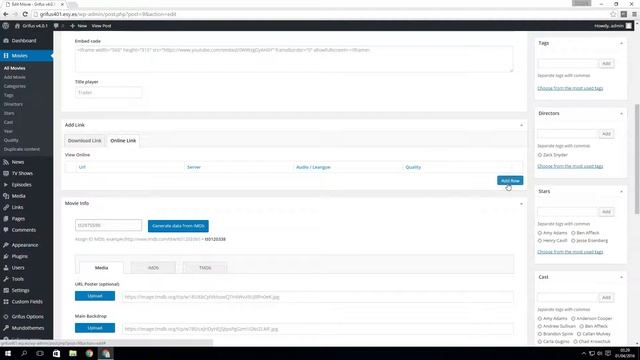640x360 pixels.
Task: Click the Title player input field
Action: coord(109,93)
